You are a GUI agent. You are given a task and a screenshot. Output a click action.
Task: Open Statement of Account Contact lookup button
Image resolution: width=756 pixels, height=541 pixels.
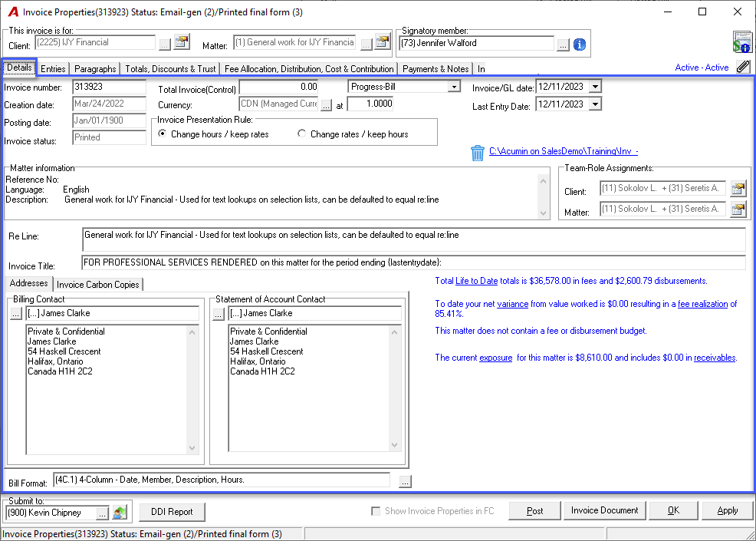coord(219,314)
